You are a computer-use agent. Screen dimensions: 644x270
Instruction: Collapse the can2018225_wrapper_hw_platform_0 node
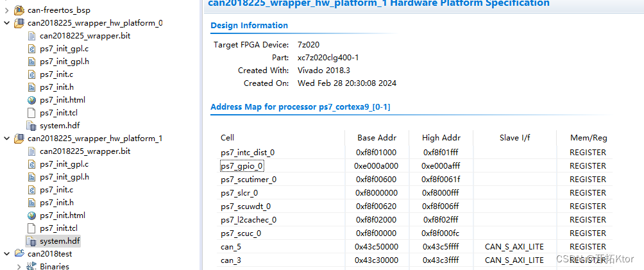(x=6, y=23)
